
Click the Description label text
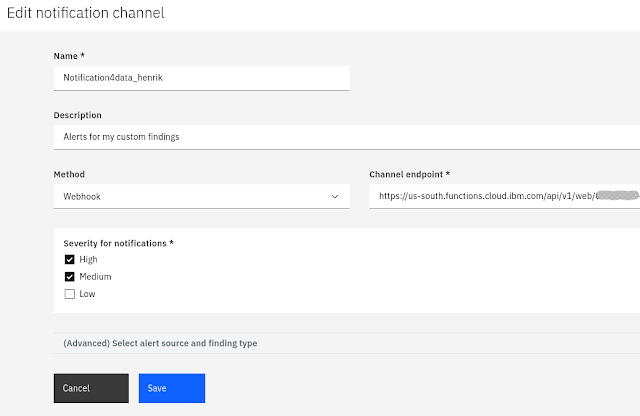[78, 115]
